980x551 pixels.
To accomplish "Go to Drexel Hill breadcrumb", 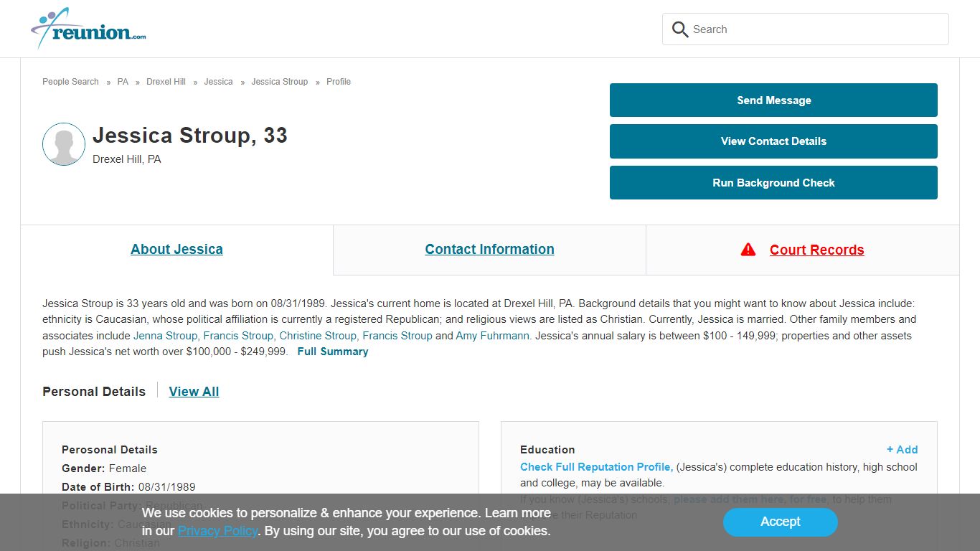I will 166,82.
